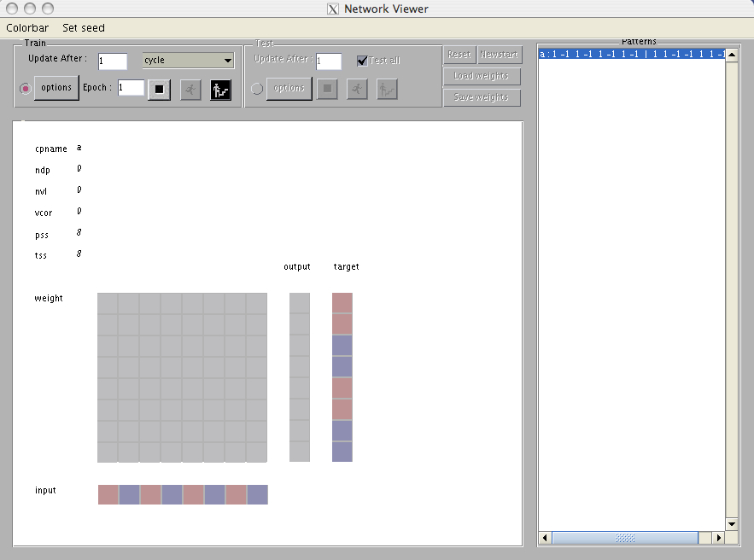754x560 pixels.
Task: Click into the Epoch input field
Action: (131, 88)
